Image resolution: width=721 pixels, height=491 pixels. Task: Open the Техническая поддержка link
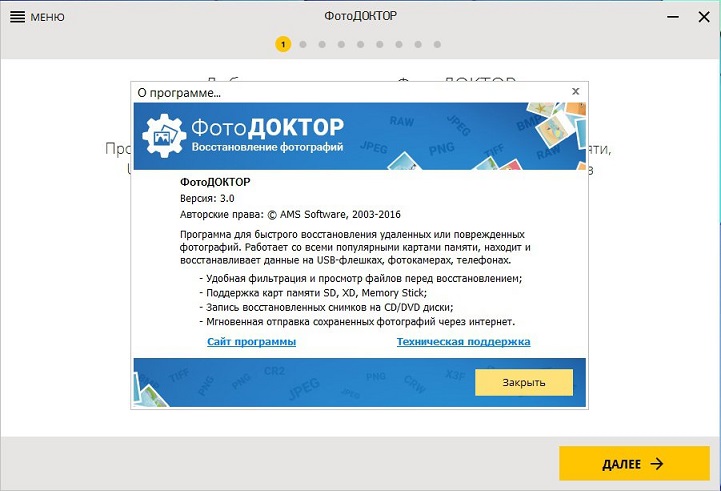tap(463, 342)
